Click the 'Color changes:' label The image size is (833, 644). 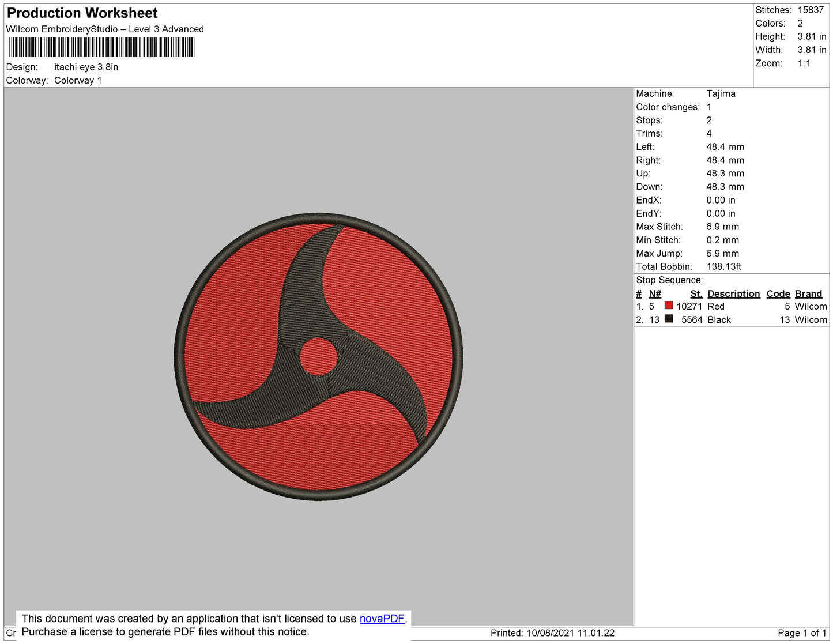point(668,107)
